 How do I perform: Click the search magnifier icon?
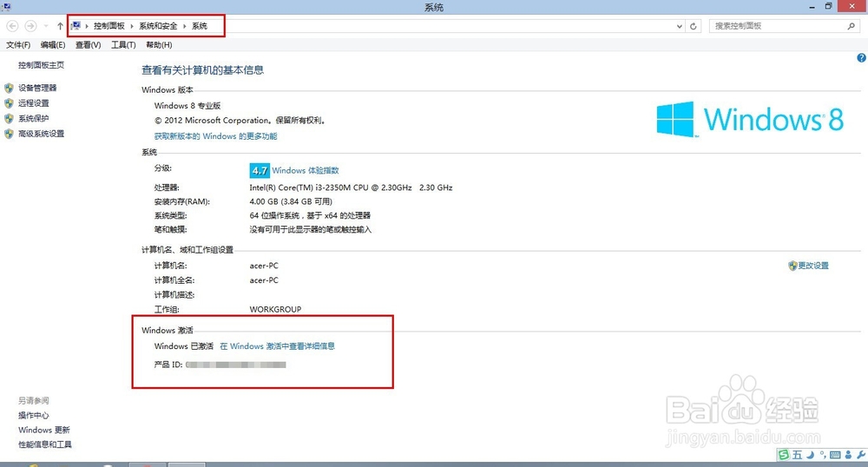pos(851,26)
